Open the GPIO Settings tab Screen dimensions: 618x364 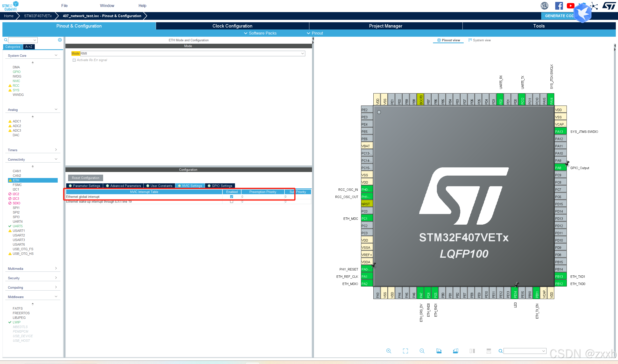(x=220, y=186)
